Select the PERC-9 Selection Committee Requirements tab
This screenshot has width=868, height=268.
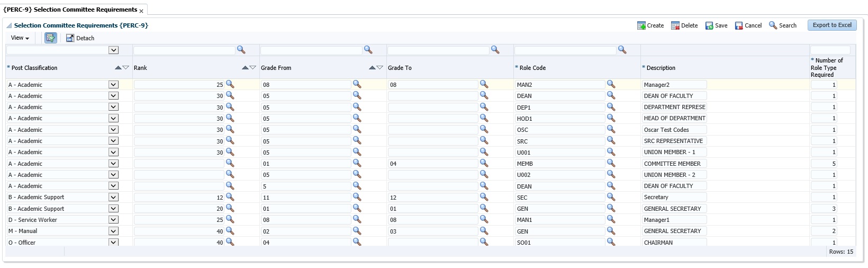[70, 10]
